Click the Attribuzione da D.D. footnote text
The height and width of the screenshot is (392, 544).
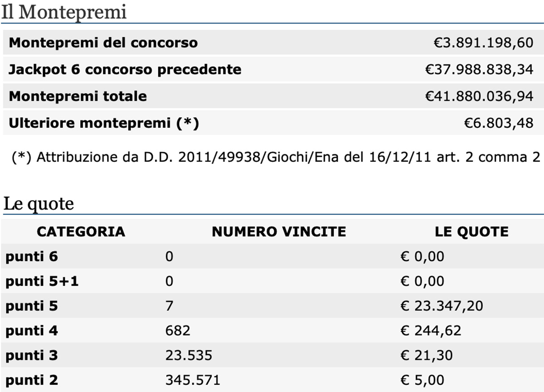tap(276, 157)
